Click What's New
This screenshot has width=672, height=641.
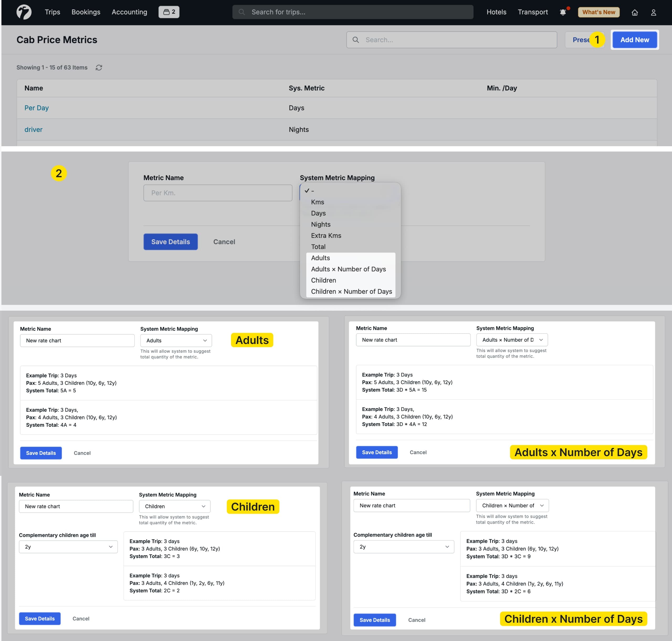[x=598, y=12]
